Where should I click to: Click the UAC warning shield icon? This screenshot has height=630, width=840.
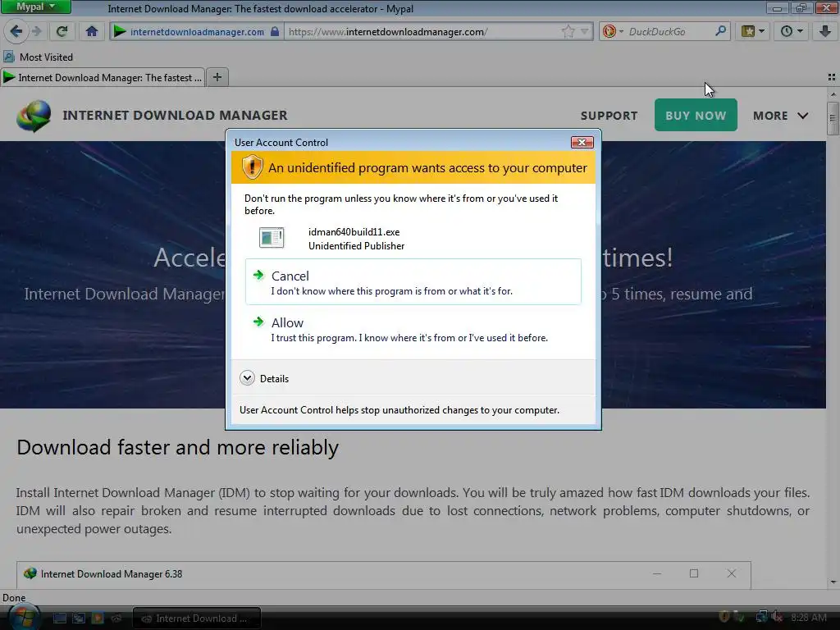(x=252, y=167)
